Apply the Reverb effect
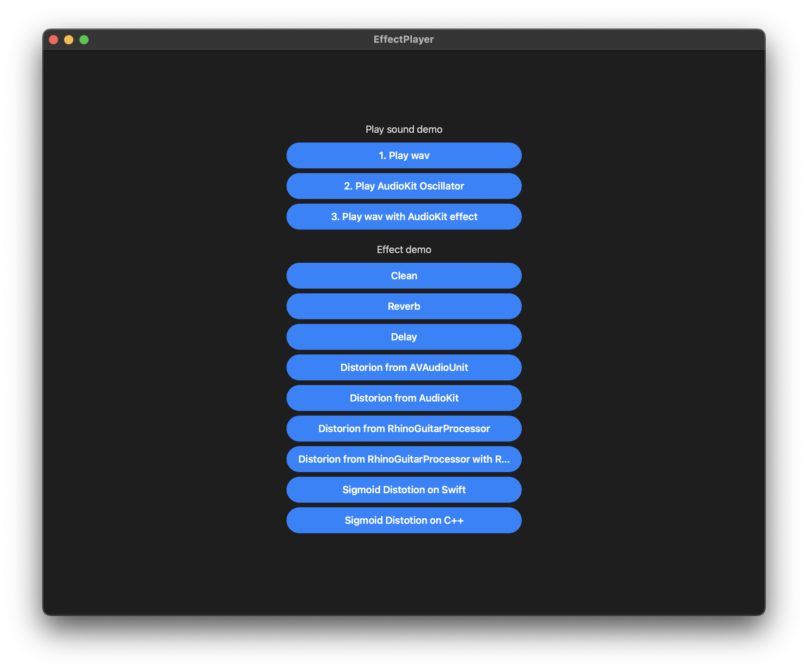The width and height of the screenshot is (808, 672). point(404,306)
